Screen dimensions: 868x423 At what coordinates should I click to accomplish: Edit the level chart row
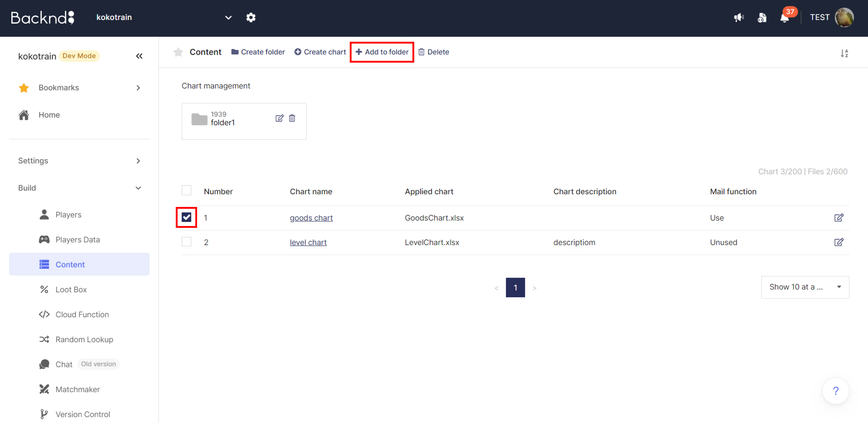839,242
